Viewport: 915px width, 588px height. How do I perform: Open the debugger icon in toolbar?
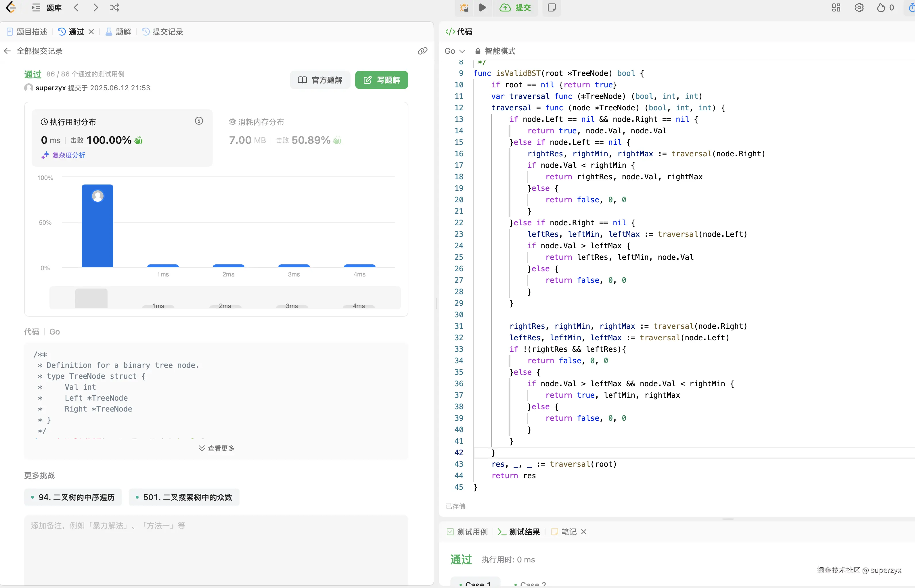coord(464,8)
